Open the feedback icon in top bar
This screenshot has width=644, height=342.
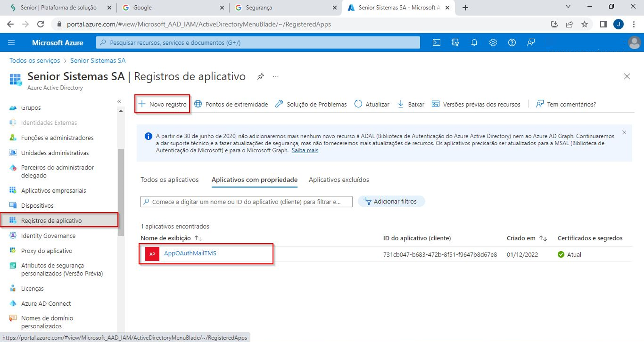pyautogui.click(x=531, y=42)
